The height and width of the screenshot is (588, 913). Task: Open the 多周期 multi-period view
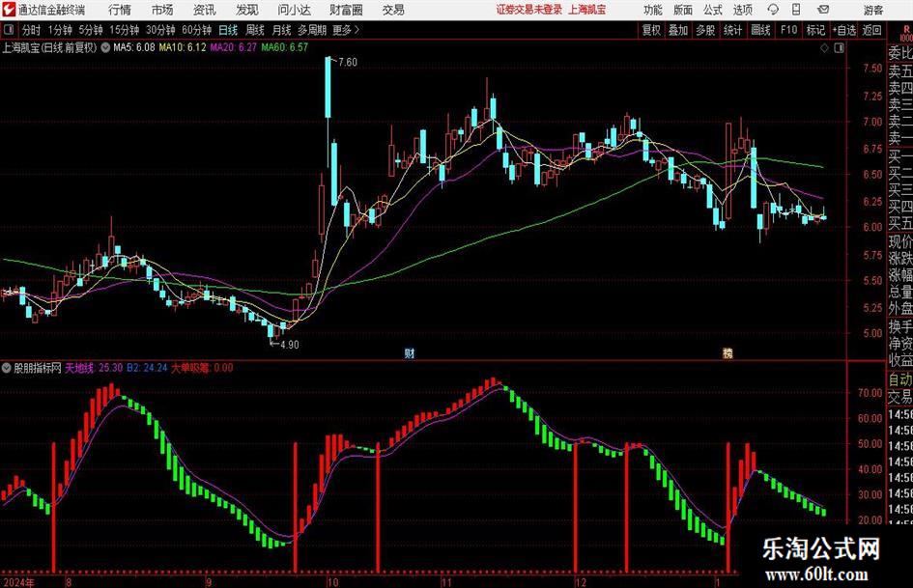312,30
